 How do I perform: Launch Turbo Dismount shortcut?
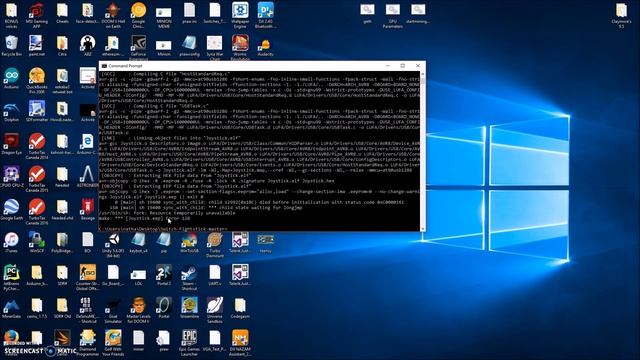pos(215,245)
